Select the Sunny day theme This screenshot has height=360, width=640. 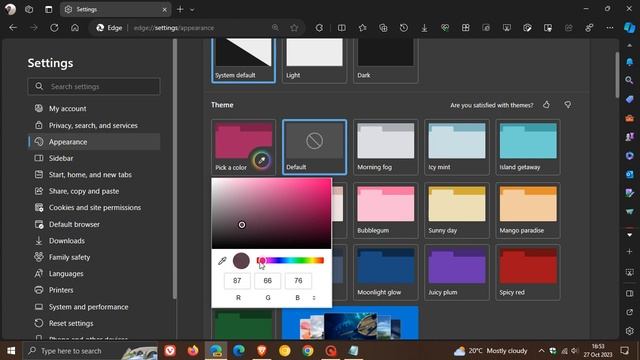click(x=457, y=210)
